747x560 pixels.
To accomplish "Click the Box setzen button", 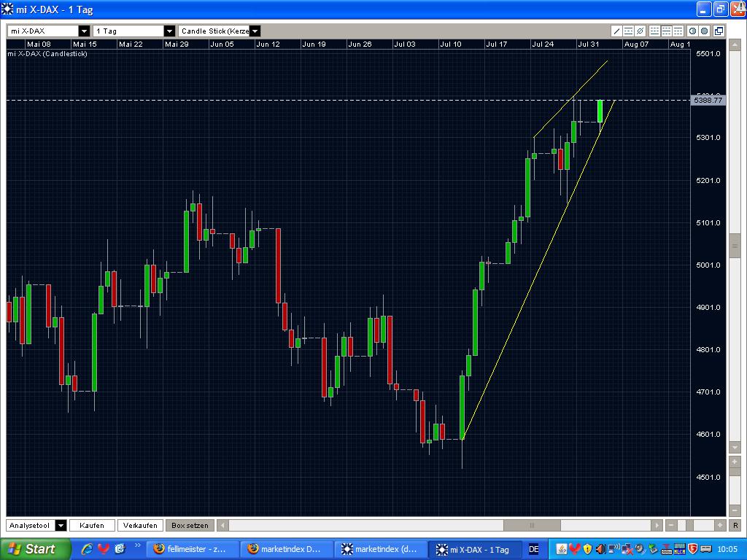I will point(190,525).
